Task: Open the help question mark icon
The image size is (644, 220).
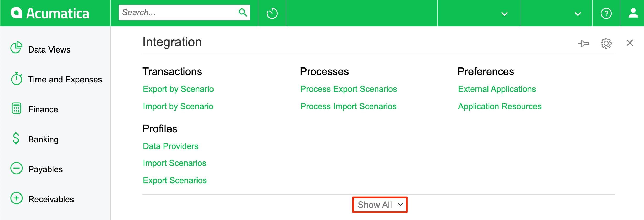Action: click(x=606, y=13)
